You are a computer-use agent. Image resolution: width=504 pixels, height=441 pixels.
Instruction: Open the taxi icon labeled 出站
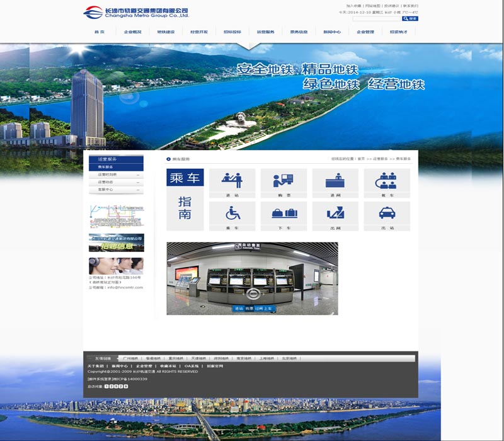pyautogui.click(x=386, y=214)
